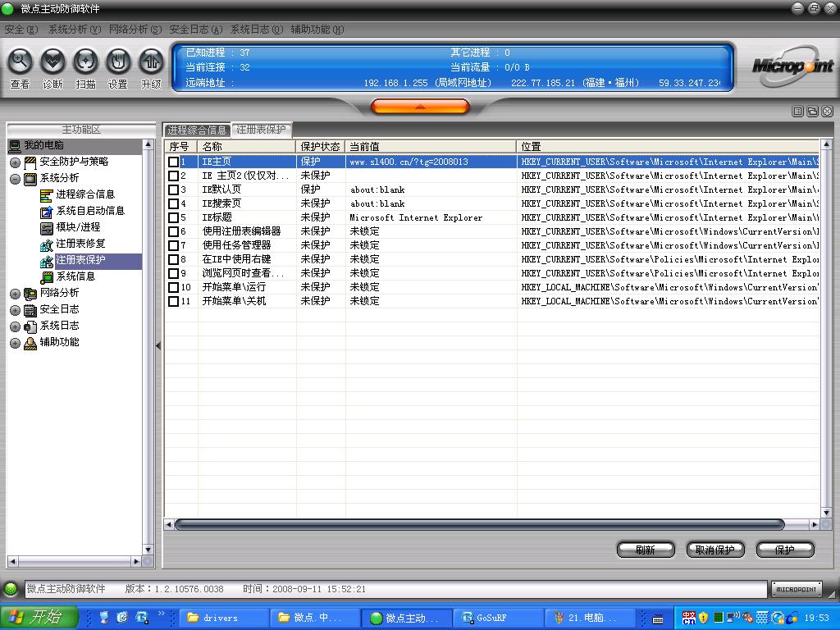This screenshot has height=630, width=840.
Task: Click the table's vertical scrollbar down arrow
Action: point(826,512)
